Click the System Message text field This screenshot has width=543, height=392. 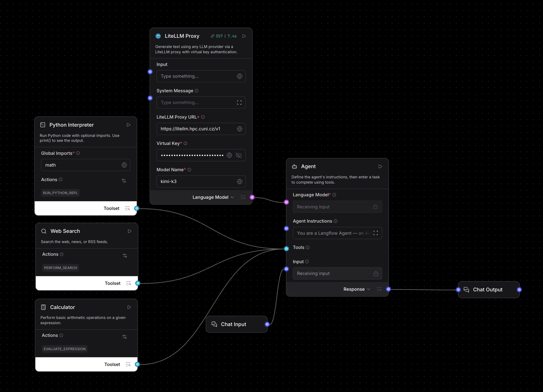(x=201, y=102)
